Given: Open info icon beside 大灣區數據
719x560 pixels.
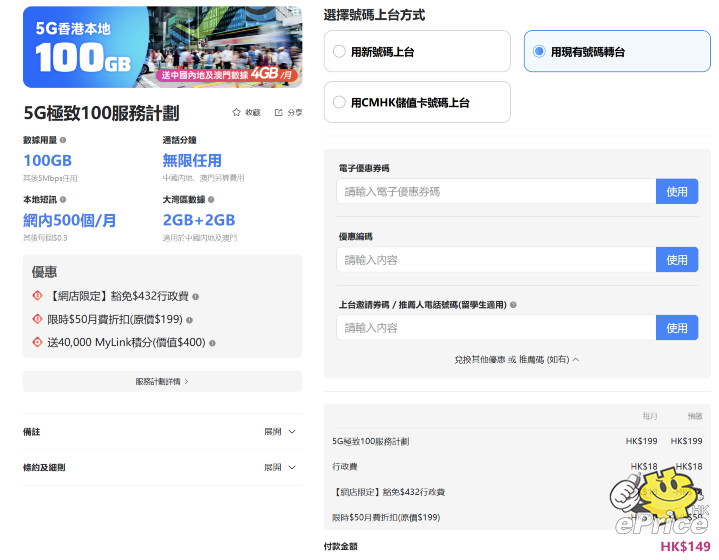Looking at the screenshot, I should 211,200.
